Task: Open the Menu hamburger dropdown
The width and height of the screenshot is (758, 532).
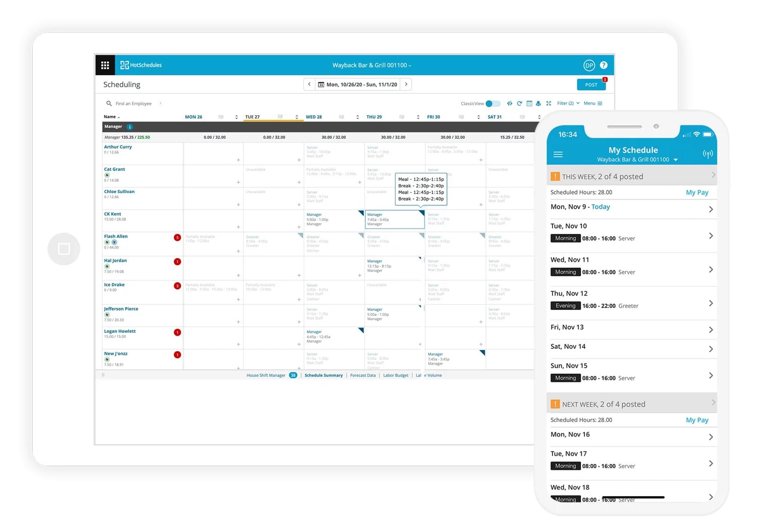Action: click(x=593, y=103)
